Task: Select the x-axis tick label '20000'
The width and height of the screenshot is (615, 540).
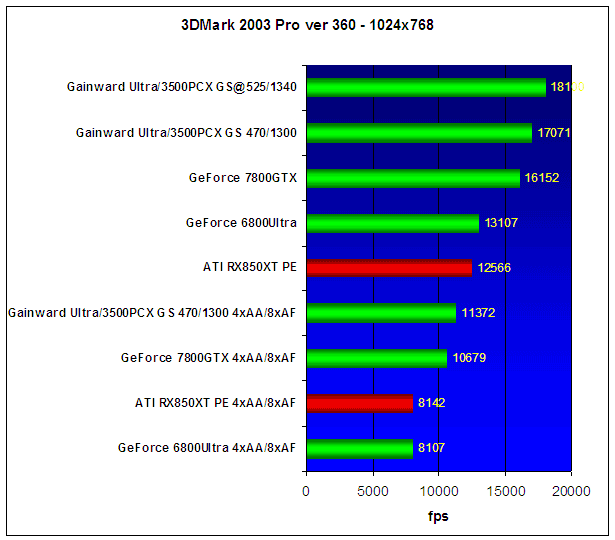Action: 571,491
